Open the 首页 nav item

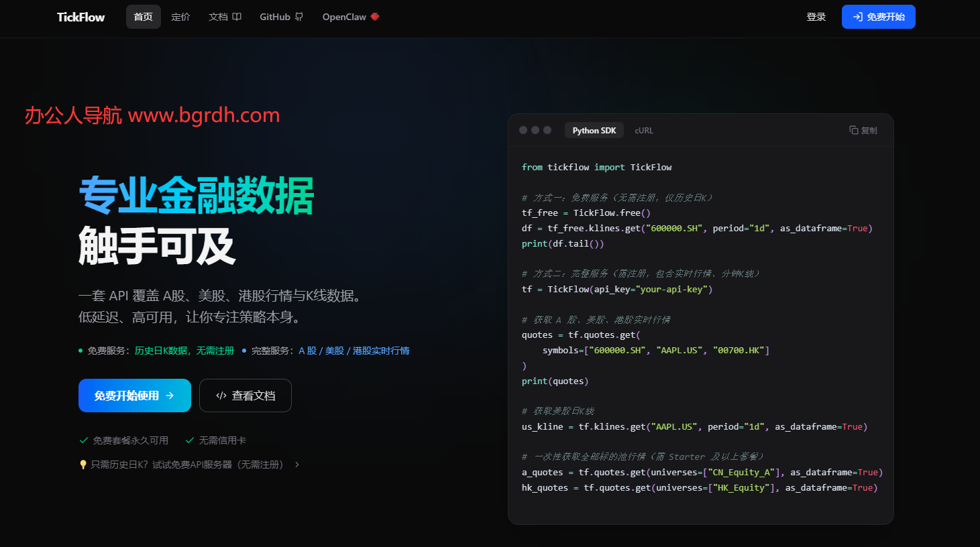(x=144, y=17)
